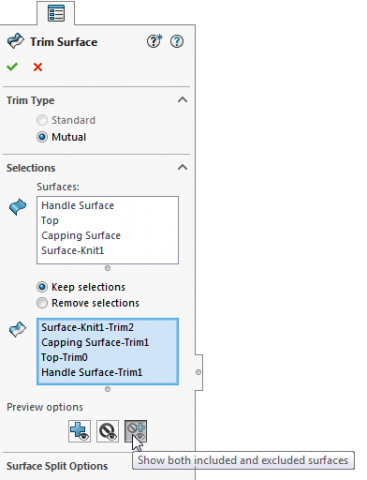Open the help question mark icon
This screenshot has height=480, width=367.
tap(177, 41)
